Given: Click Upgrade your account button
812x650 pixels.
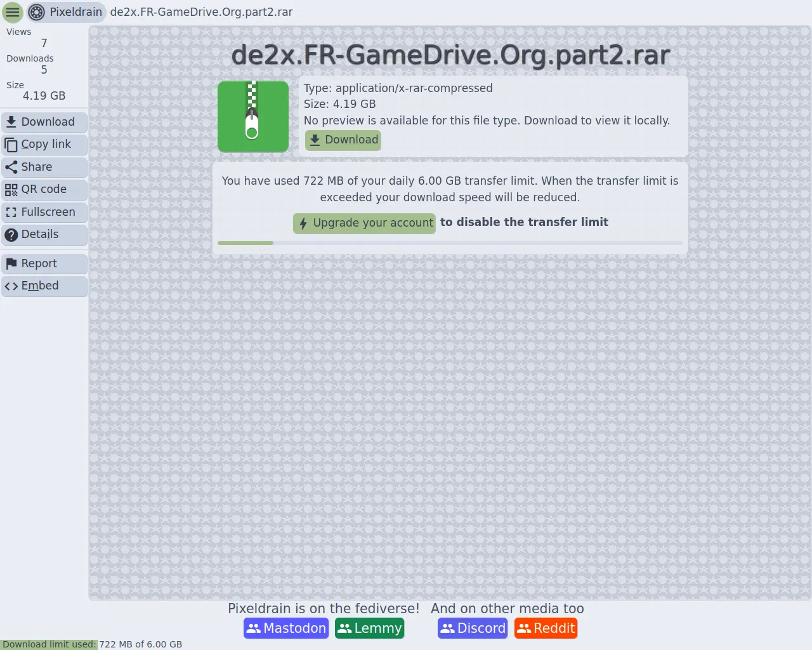Looking at the screenshot, I should 364,223.
